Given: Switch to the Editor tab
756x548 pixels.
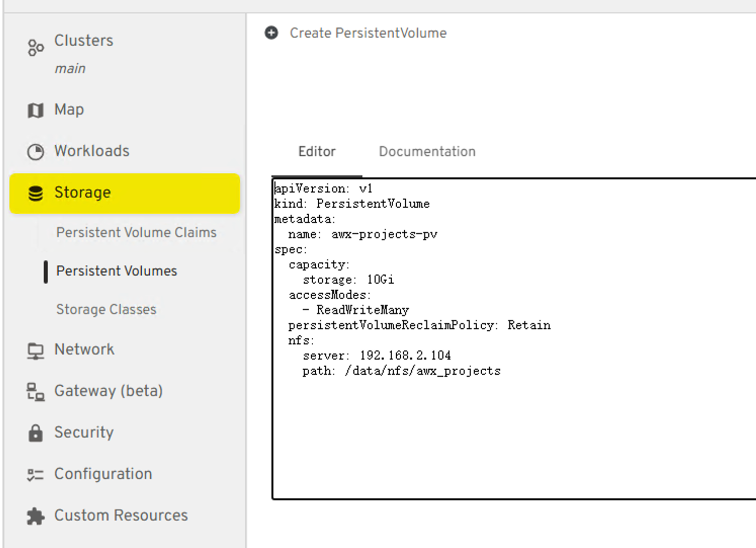Looking at the screenshot, I should point(317,151).
